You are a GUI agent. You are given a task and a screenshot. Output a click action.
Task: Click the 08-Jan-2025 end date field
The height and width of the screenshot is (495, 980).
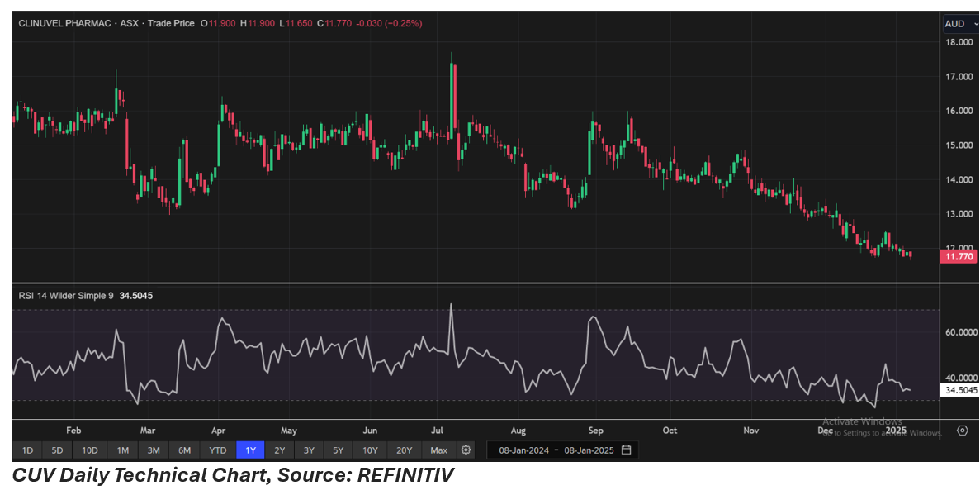tap(589, 450)
